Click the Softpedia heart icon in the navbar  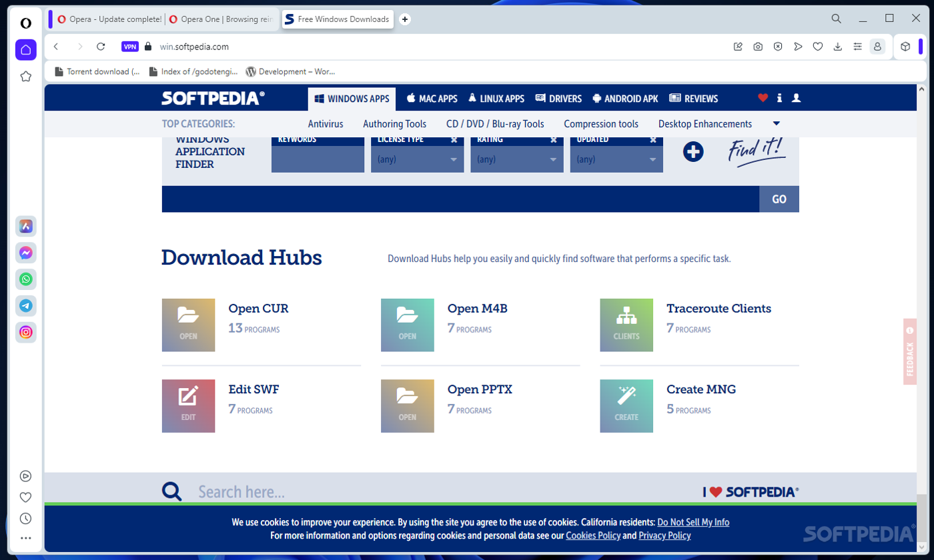point(763,98)
